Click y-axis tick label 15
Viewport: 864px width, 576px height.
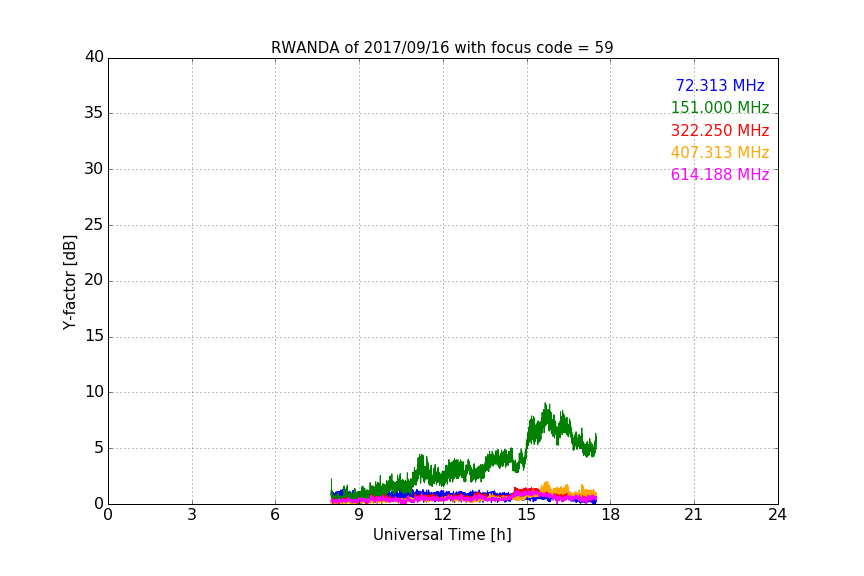tap(94, 336)
